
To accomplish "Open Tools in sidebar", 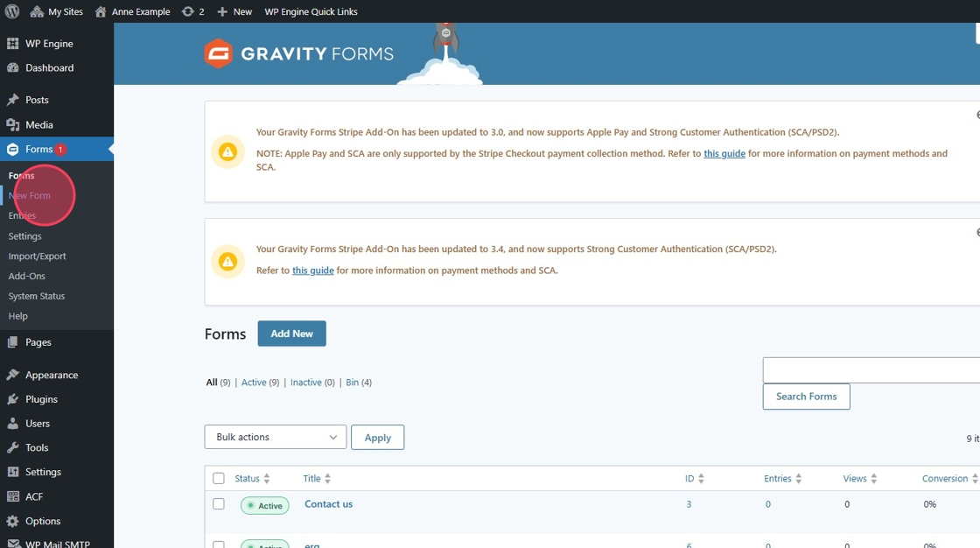I will (57, 447).
